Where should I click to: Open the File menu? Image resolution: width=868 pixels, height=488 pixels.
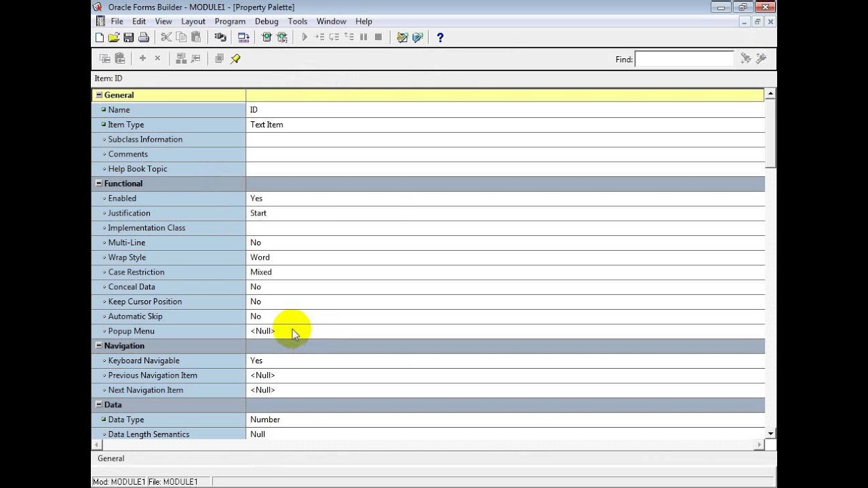(x=117, y=21)
